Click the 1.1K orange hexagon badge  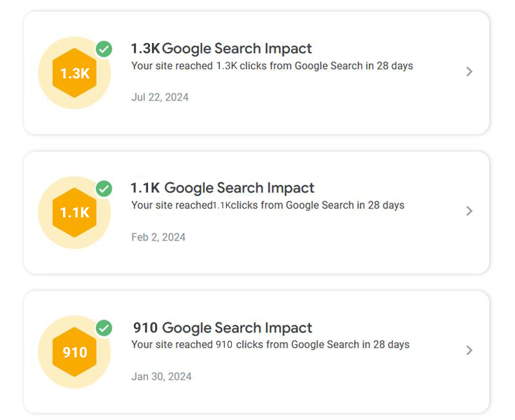75,212
